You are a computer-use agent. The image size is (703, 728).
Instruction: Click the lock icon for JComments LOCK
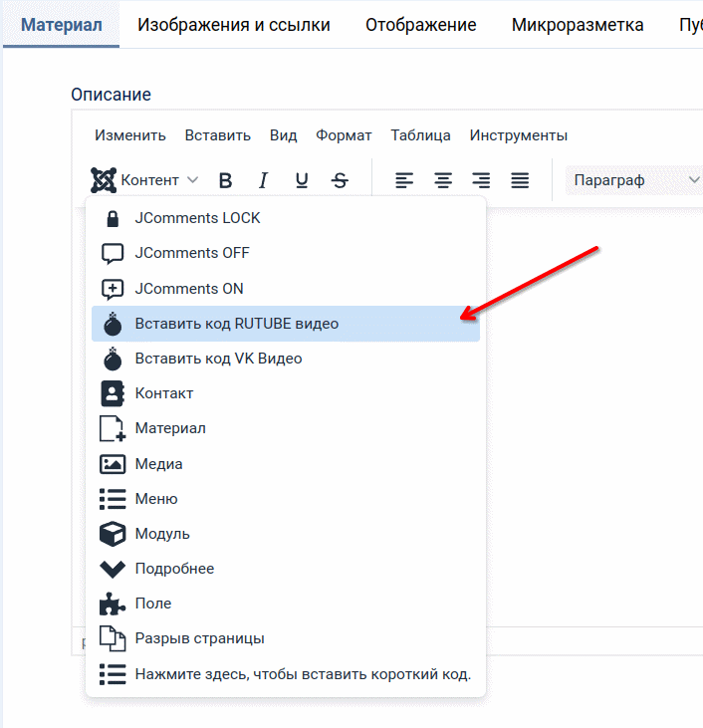[113, 219]
